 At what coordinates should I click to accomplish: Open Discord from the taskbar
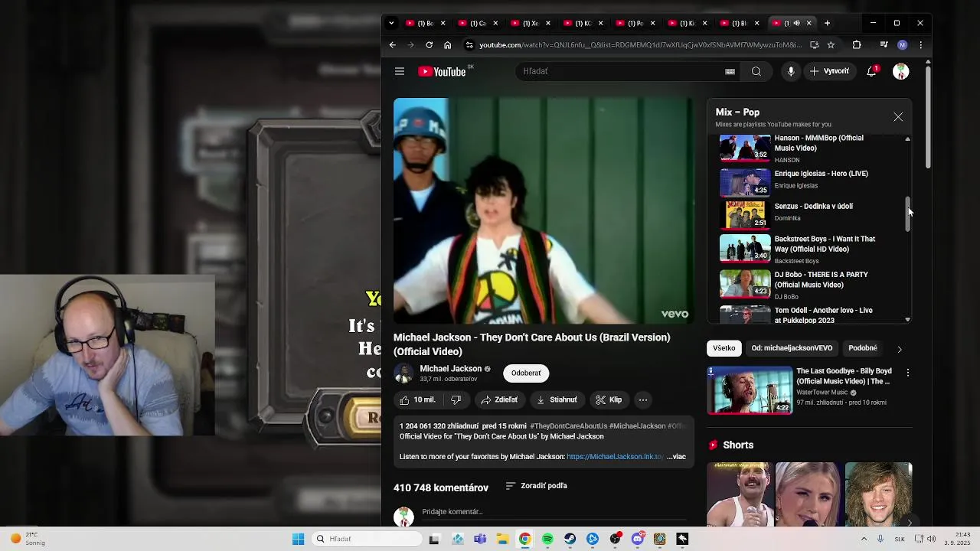point(637,539)
